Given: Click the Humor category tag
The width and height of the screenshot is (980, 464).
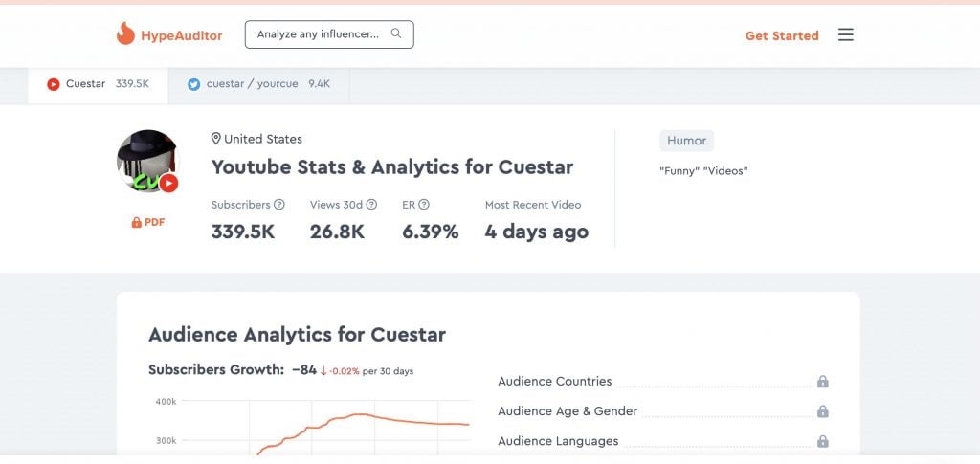Looking at the screenshot, I should (686, 141).
